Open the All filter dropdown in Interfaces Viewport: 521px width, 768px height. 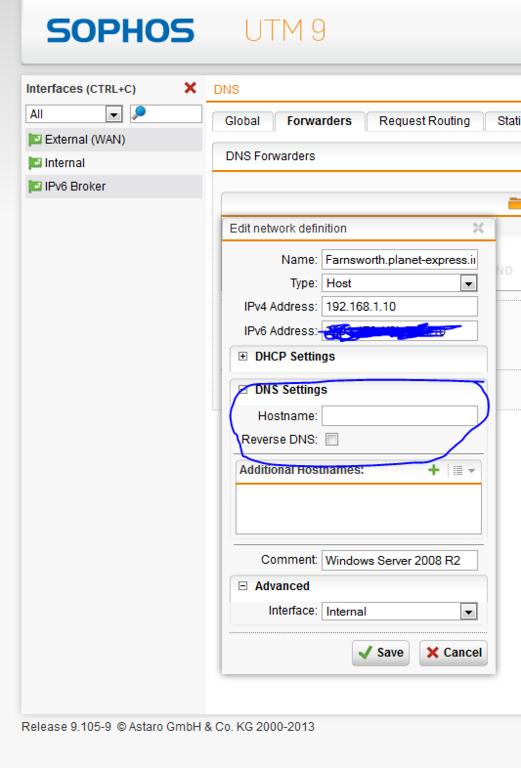(74, 114)
